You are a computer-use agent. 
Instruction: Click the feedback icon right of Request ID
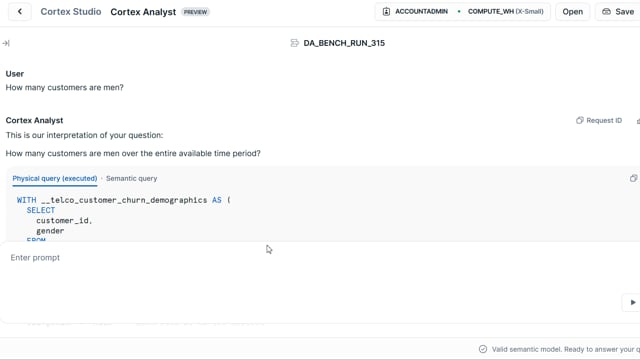point(638,121)
